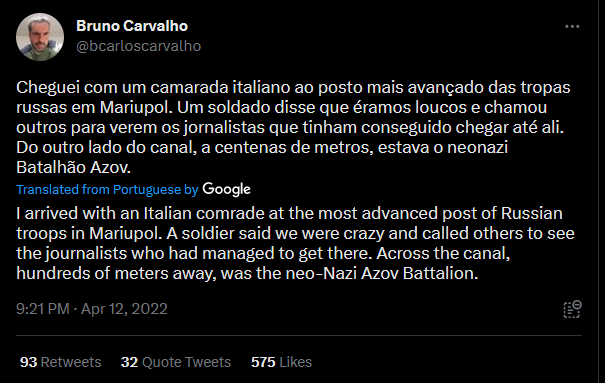Click the Google logo
This screenshot has height=383, width=605.
coord(226,189)
